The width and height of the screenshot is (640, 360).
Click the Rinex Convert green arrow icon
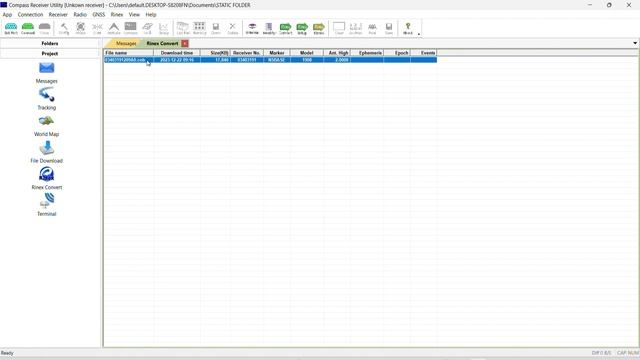pos(286,28)
